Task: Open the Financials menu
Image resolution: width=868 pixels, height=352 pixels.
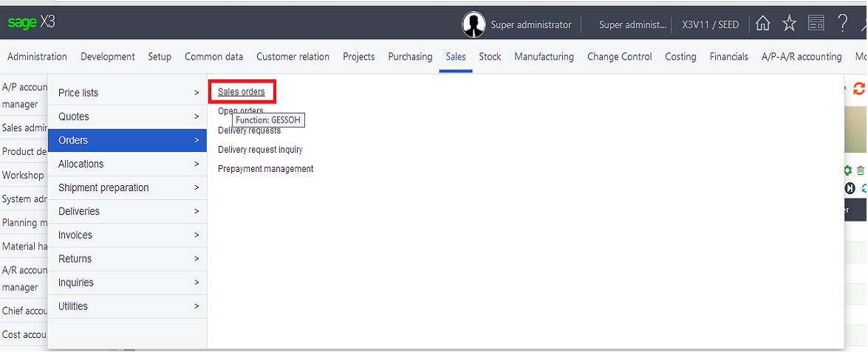Action: pos(729,56)
